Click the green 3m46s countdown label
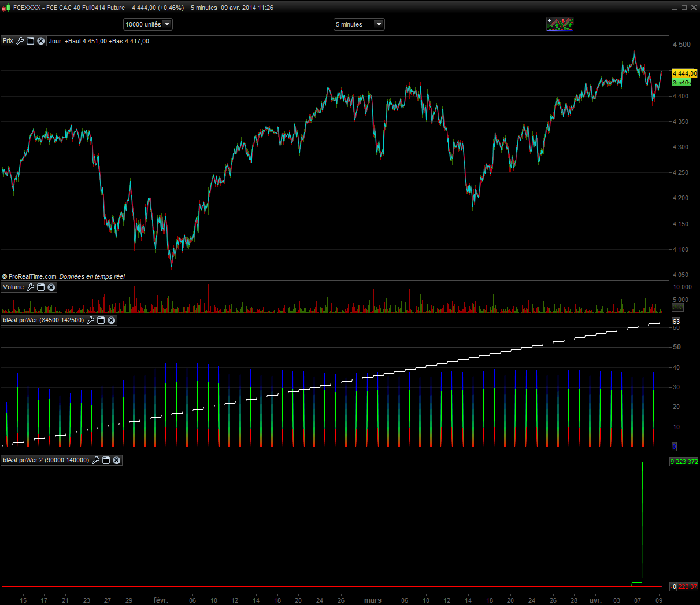This screenshot has width=700, height=605. click(x=682, y=82)
